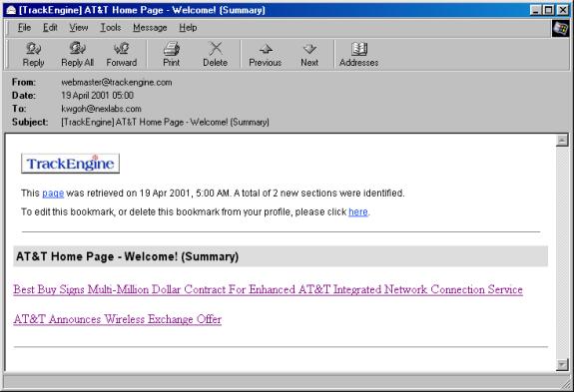This screenshot has height=392, width=574.
Task: Click the envelope icon in title bar
Action: 10,10
